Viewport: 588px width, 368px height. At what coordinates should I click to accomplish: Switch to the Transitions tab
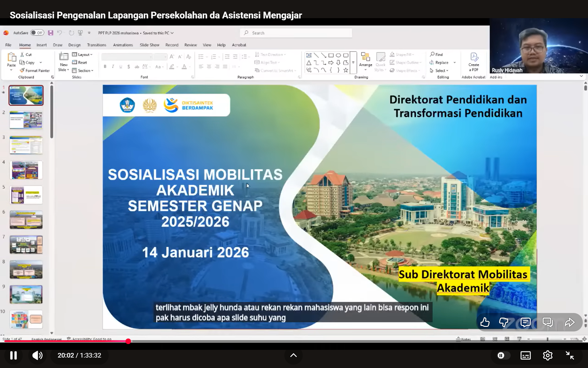(96, 45)
